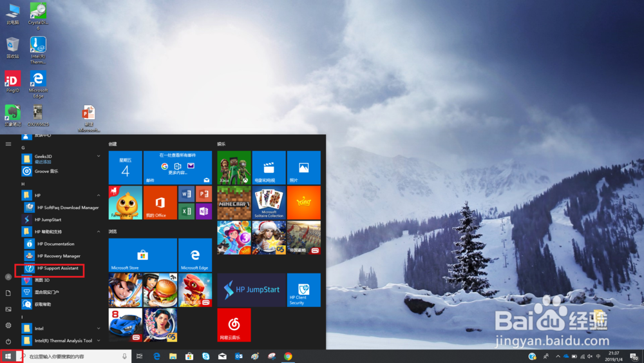The width and height of the screenshot is (644, 363).
Task: Open the notification center icon
Action: click(634, 357)
